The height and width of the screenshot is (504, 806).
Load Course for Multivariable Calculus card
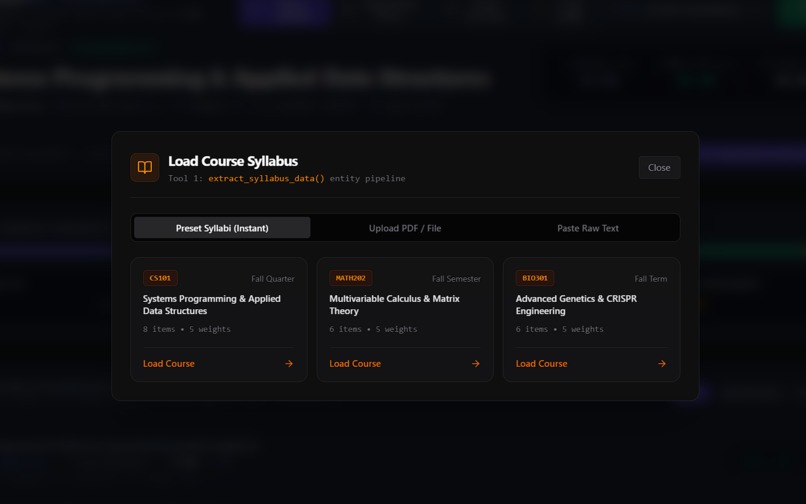coord(355,364)
